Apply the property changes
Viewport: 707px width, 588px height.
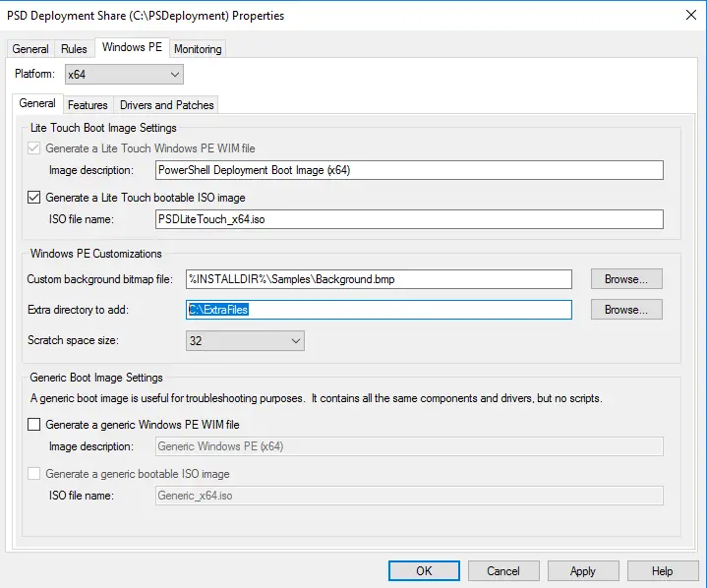pyautogui.click(x=583, y=571)
